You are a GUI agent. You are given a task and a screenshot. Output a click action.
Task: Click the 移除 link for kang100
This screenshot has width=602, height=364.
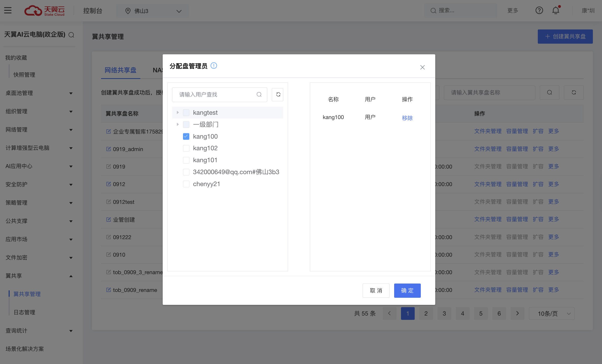coord(407,118)
